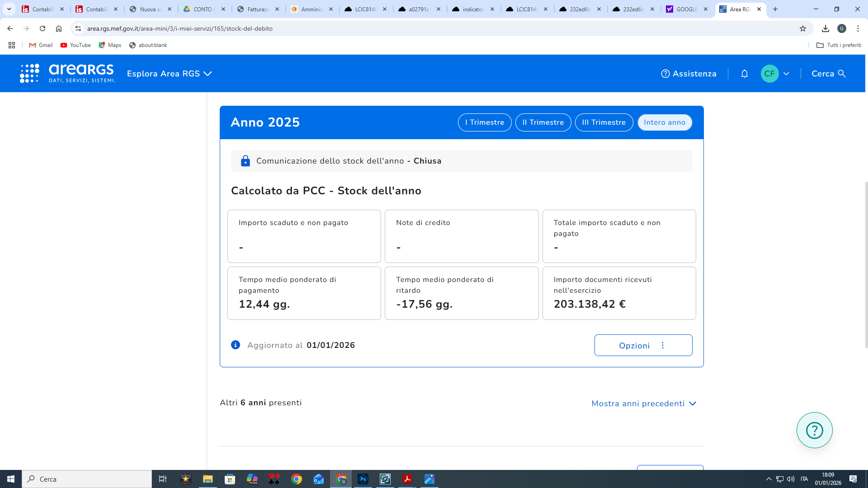Screen dimensions: 868x488
Task: Open the Opzioni menu button
Action: (x=643, y=346)
